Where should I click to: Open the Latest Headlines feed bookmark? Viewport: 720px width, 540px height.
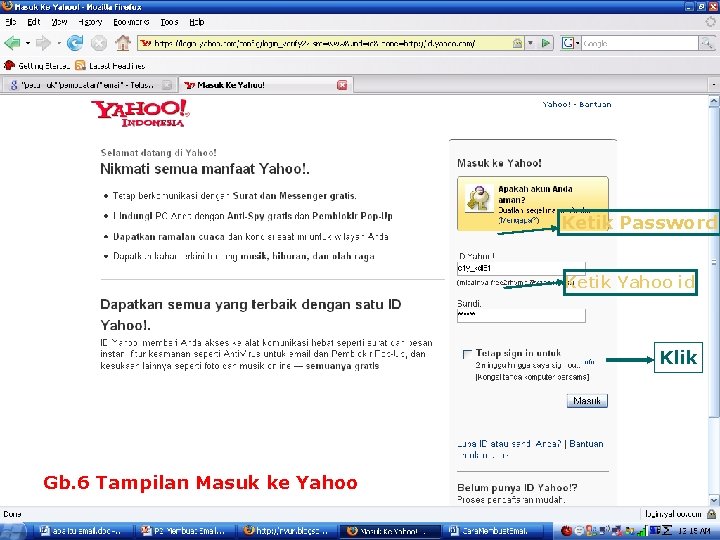pos(110,66)
